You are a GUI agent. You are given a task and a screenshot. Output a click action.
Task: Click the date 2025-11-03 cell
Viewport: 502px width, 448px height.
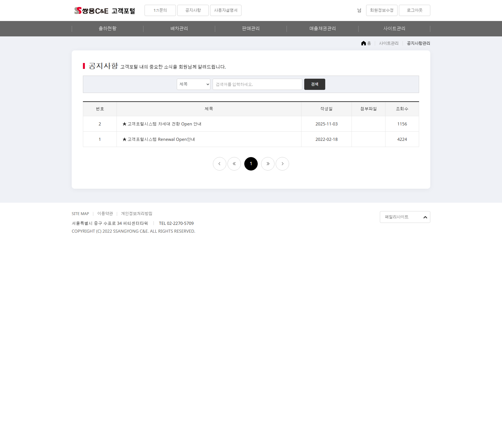pyautogui.click(x=327, y=124)
